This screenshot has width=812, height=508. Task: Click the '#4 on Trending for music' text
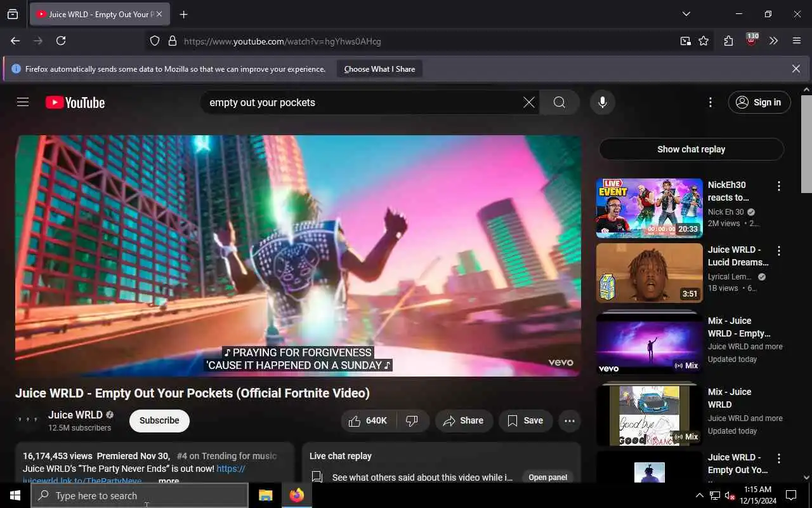click(x=226, y=456)
